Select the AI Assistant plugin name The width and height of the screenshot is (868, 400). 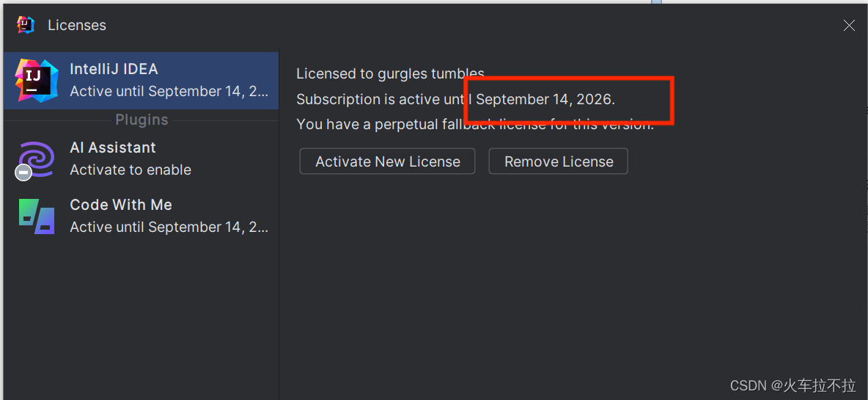pos(113,148)
